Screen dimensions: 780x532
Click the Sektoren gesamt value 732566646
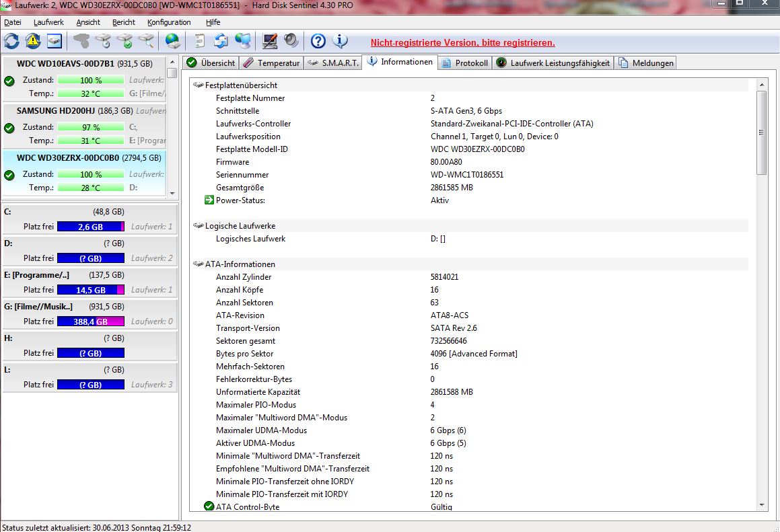pyautogui.click(x=448, y=340)
